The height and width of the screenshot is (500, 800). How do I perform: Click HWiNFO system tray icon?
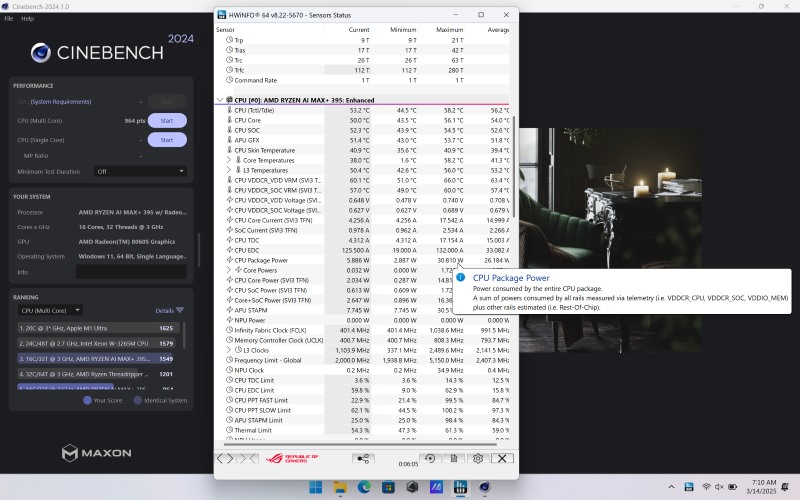tap(689, 487)
